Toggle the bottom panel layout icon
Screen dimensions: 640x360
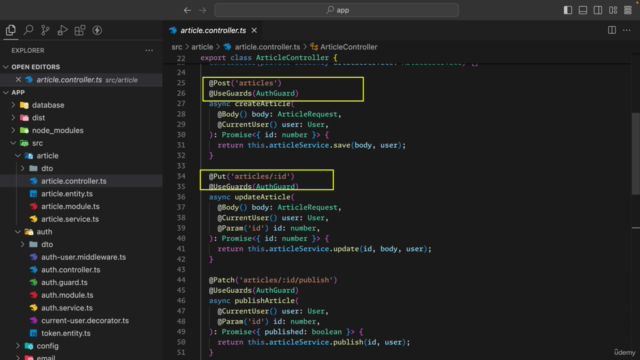click(583, 10)
